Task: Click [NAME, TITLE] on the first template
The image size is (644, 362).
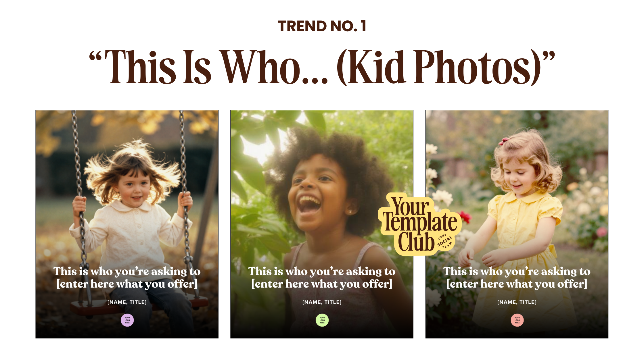Action: tap(127, 302)
